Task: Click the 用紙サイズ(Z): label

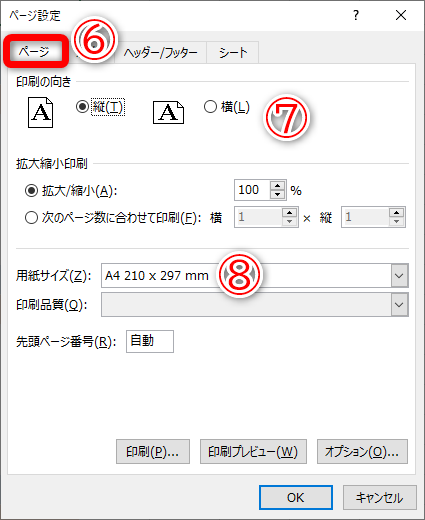Action: 54,276
